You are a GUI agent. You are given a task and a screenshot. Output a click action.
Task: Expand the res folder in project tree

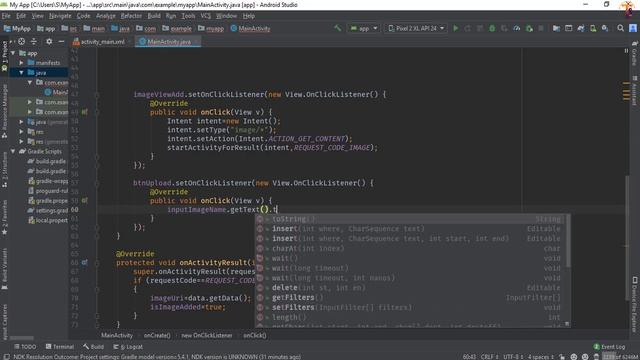[21, 132]
